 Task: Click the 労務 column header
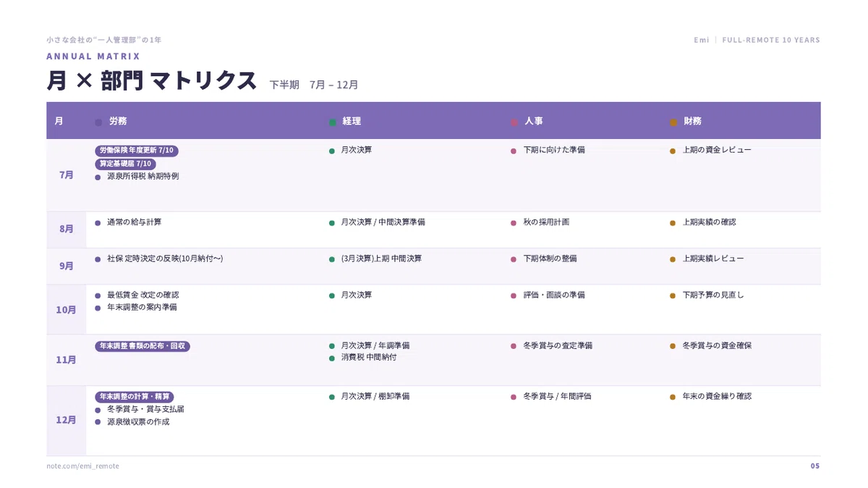pos(118,121)
